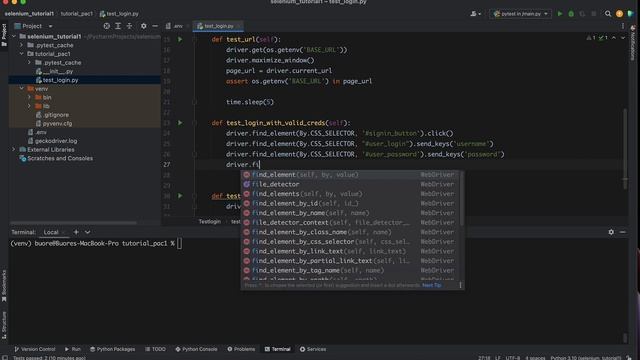Click terminal command prompt input
640x360 pixels.
point(180,244)
